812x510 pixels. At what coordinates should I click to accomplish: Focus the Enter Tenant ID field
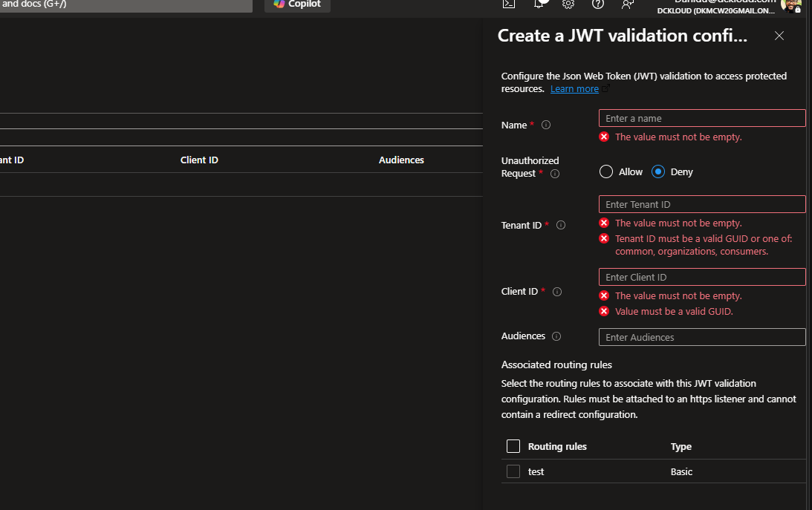702,204
